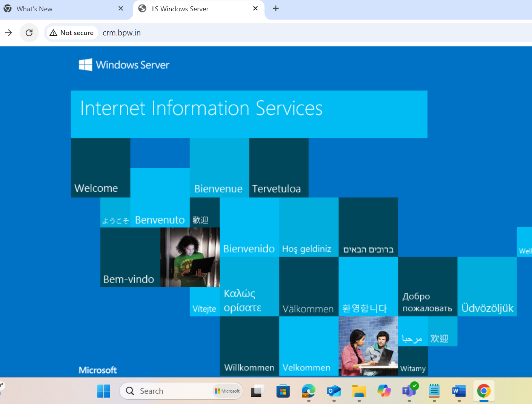Screen dimensions: 532x404
Task: Click the Welcome tile
Action: click(101, 168)
